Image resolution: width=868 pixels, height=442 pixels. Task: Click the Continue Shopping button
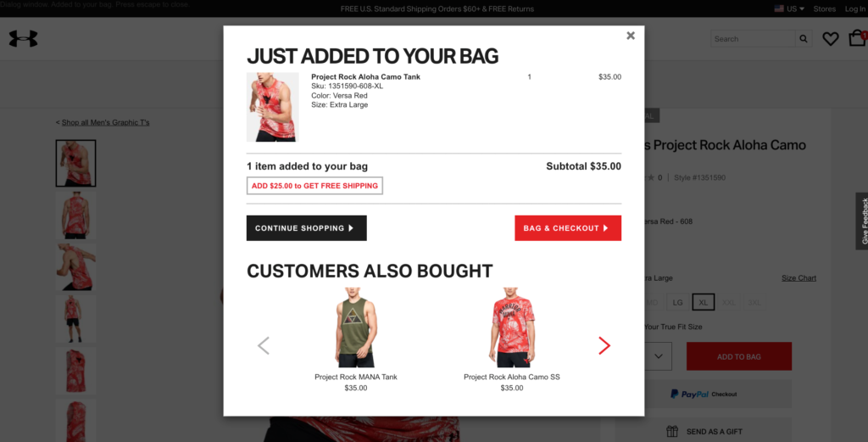tap(307, 228)
